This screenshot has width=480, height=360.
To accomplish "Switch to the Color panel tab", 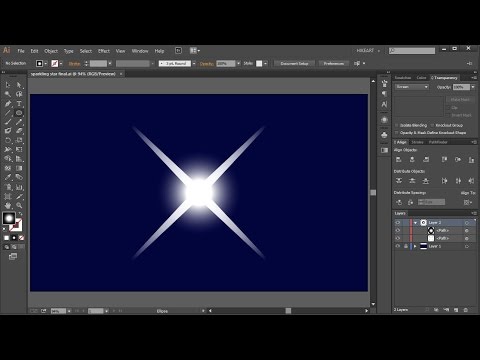I will coord(421,78).
